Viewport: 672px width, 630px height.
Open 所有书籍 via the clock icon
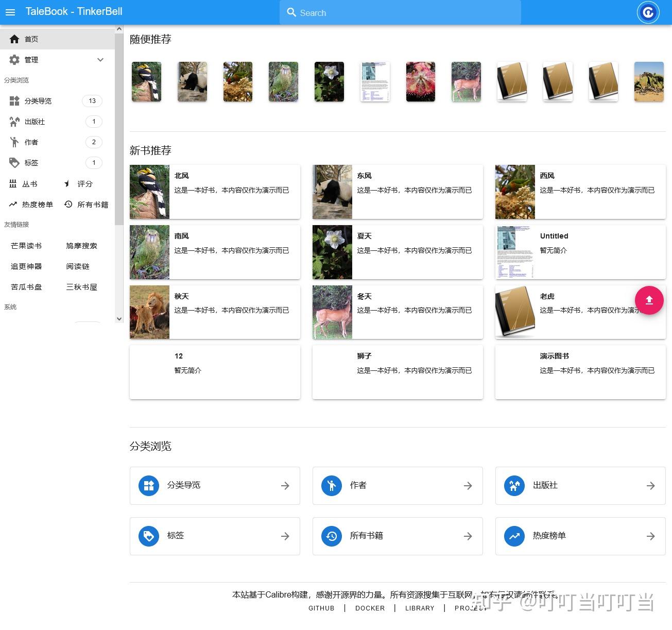tap(67, 204)
